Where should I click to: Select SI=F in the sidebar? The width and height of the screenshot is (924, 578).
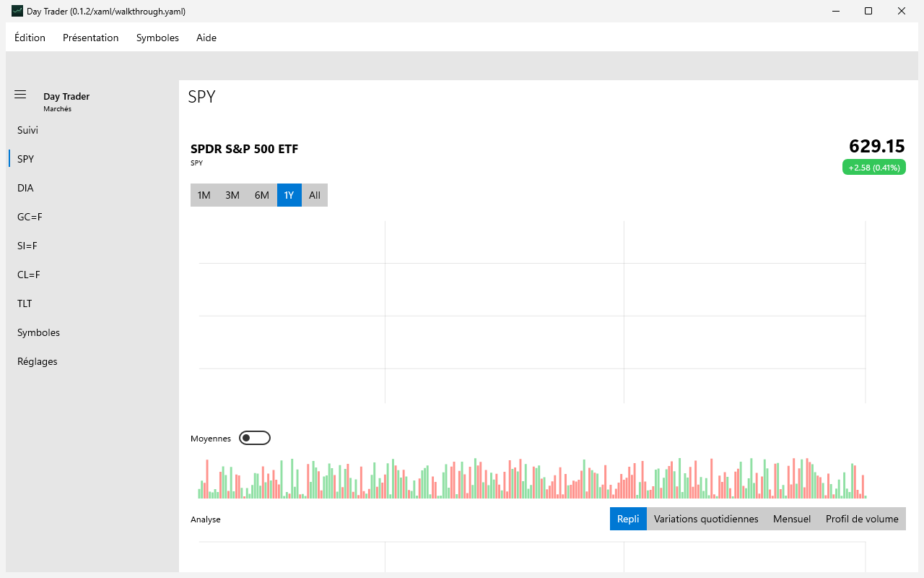coord(92,246)
